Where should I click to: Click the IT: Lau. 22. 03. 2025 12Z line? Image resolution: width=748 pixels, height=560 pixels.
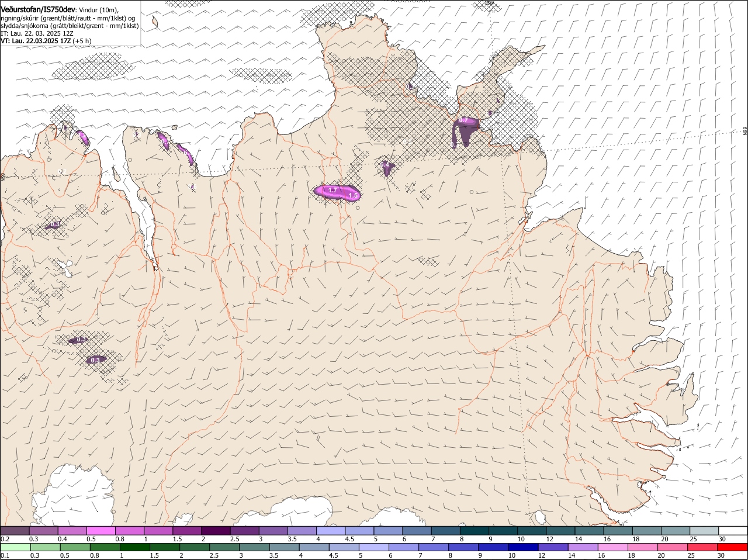pos(37,34)
